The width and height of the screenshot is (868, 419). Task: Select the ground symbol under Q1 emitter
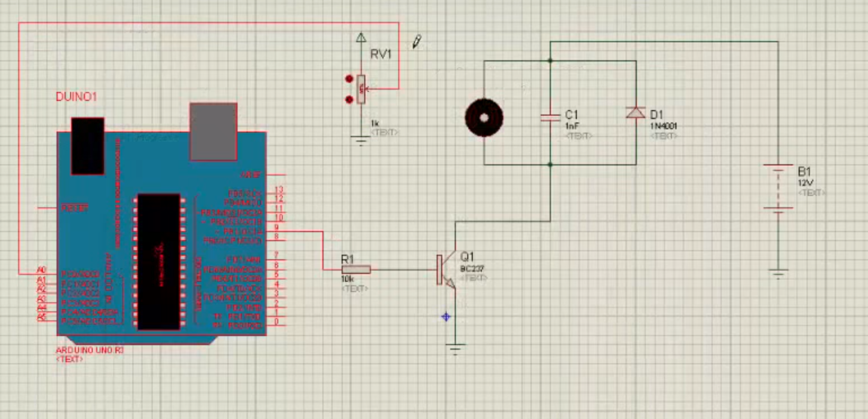[455, 349]
